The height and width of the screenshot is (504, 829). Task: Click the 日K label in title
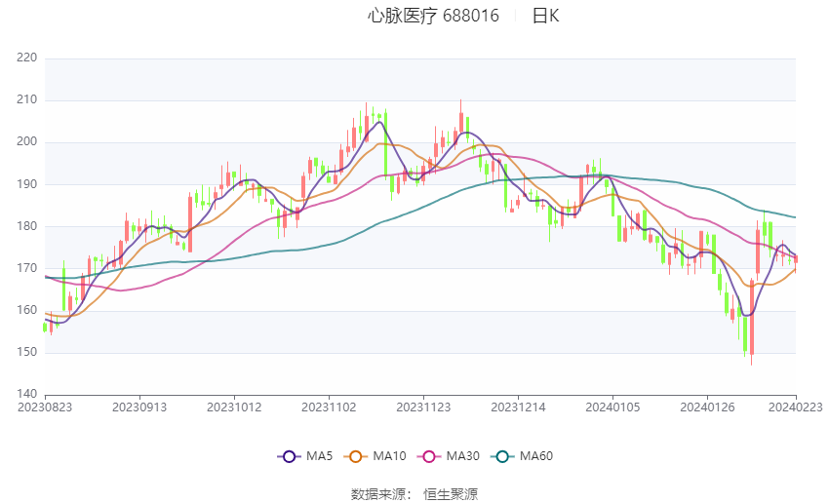tap(545, 16)
